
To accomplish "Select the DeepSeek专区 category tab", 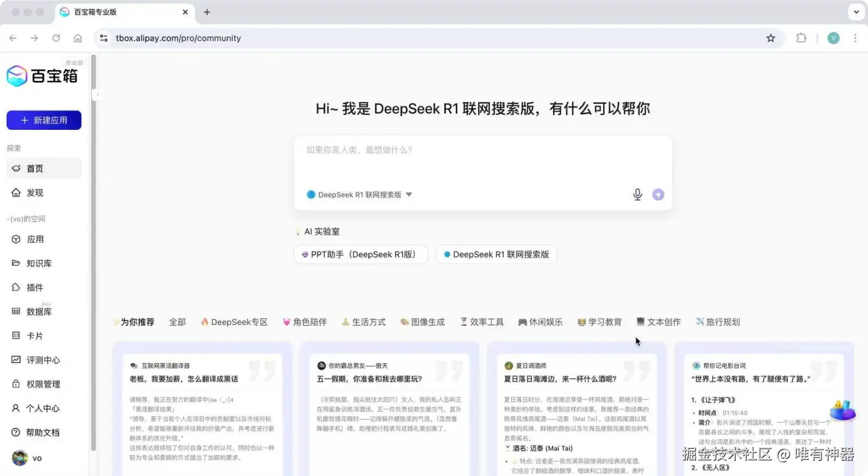I will click(x=234, y=321).
